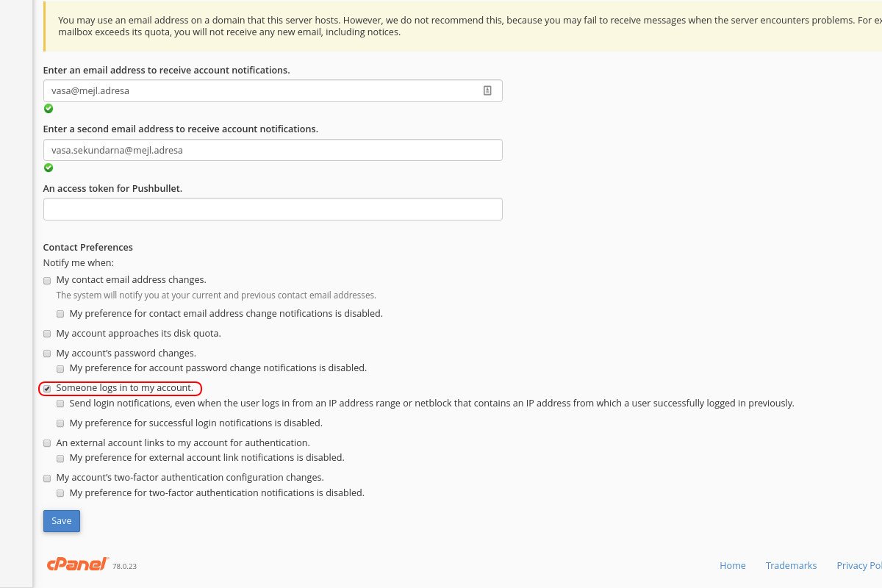Click the blue Save button
Image resolution: width=882 pixels, height=588 pixels.
tap(62, 520)
